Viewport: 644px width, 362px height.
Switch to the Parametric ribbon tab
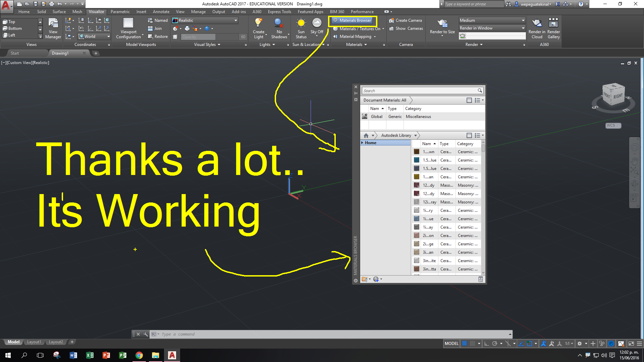(x=120, y=11)
